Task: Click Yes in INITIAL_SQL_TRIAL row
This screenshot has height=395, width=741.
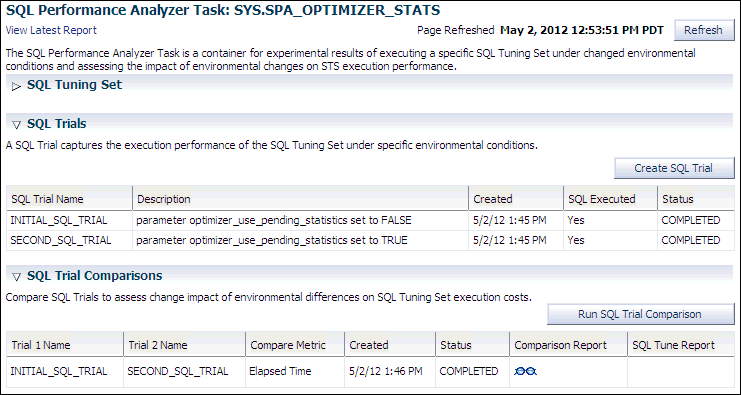Action: tap(576, 221)
